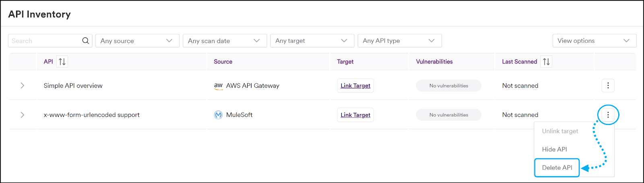
Task: Sort by Last Scanned column
Action: (546, 62)
